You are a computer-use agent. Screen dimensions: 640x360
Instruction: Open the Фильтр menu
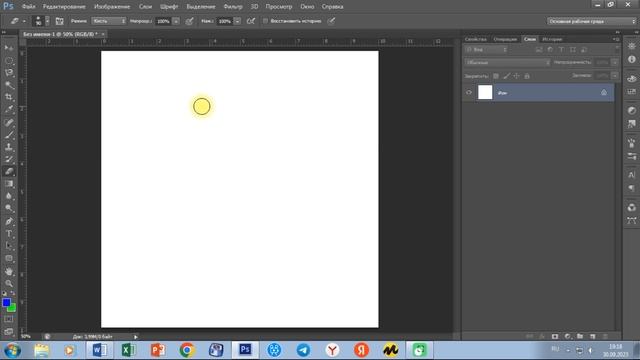[233, 7]
